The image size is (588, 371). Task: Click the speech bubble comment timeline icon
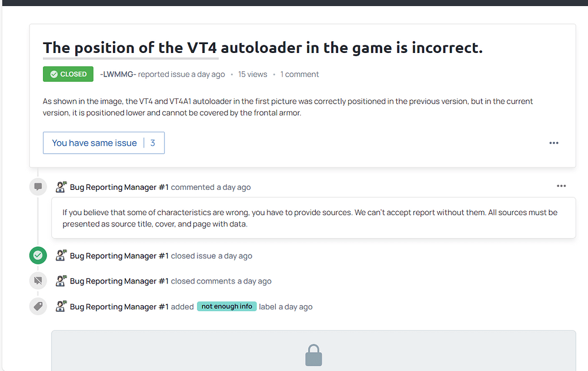[38, 187]
